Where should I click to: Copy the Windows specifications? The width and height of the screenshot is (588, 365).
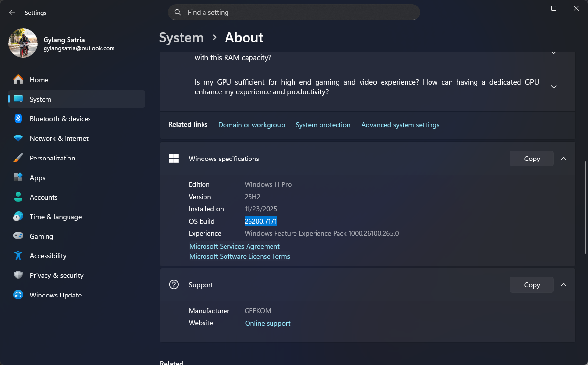(x=531, y=159)
